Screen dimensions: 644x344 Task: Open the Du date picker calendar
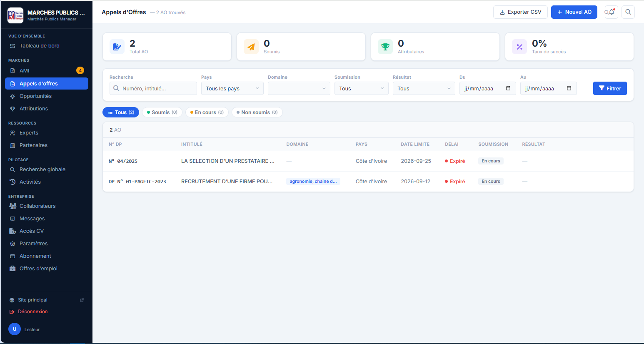[508, 88]
